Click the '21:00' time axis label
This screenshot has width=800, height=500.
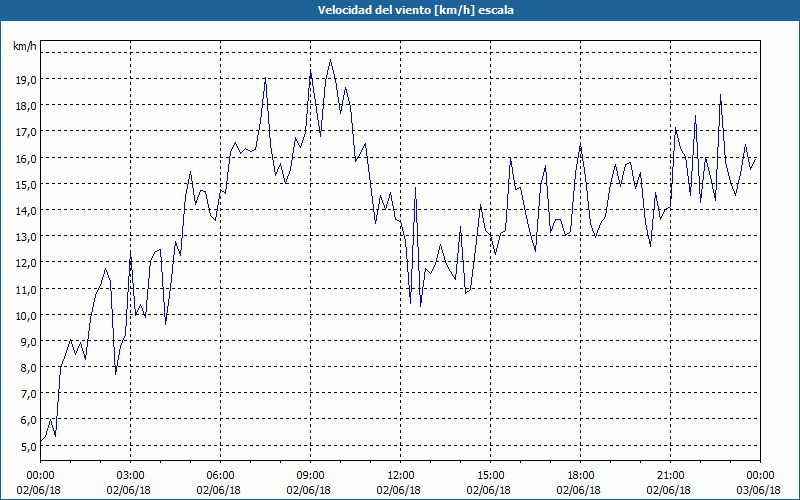click(670, 476)
